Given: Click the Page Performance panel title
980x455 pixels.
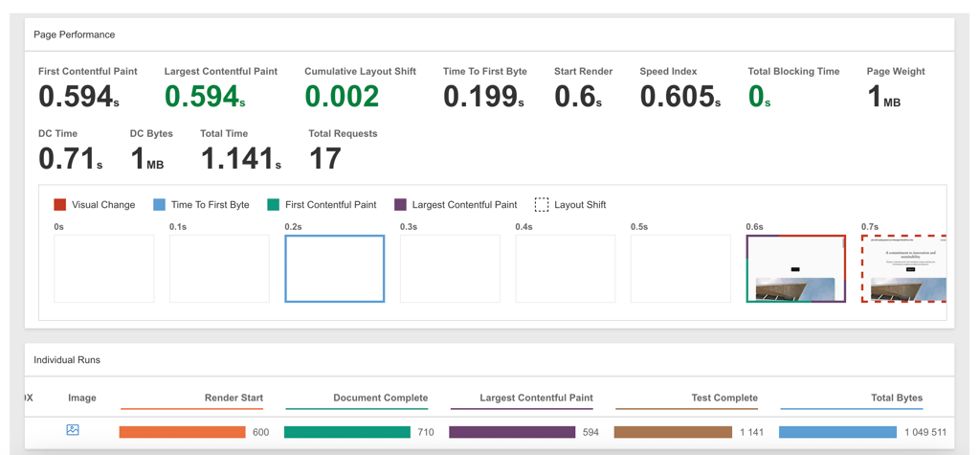Looking at the screenshot, I should click(x=75, y=34).
